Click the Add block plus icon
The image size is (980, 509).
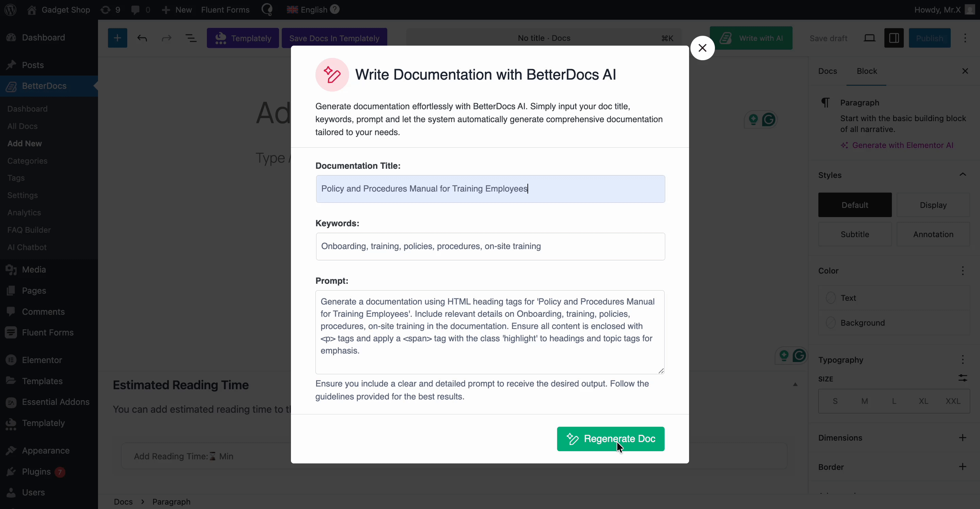(117, 38)
